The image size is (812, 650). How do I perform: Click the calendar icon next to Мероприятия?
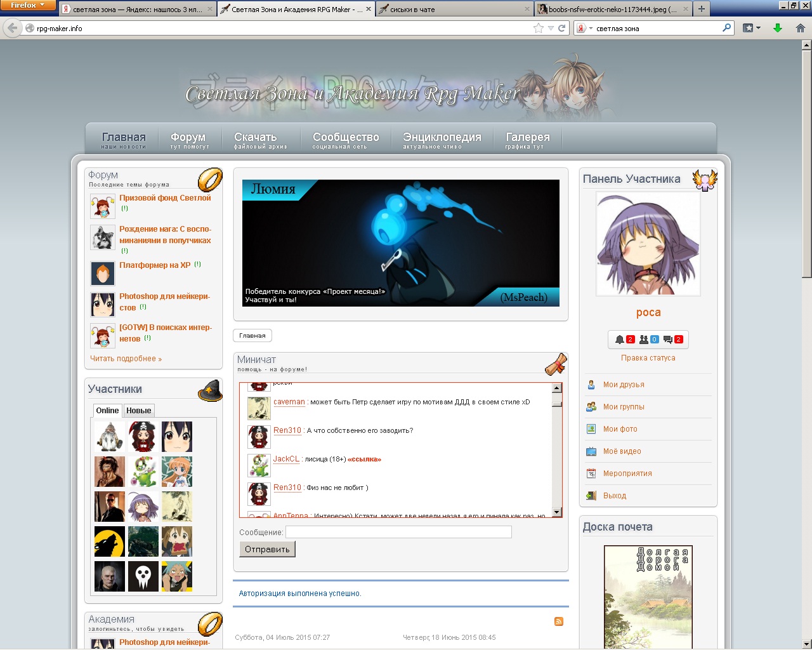point(591,474)
